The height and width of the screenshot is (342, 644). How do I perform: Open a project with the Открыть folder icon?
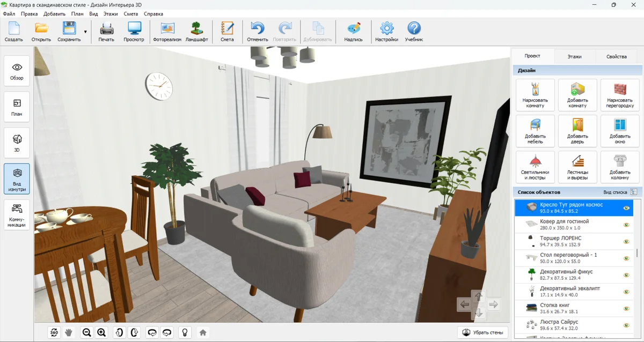coord(41,32)
